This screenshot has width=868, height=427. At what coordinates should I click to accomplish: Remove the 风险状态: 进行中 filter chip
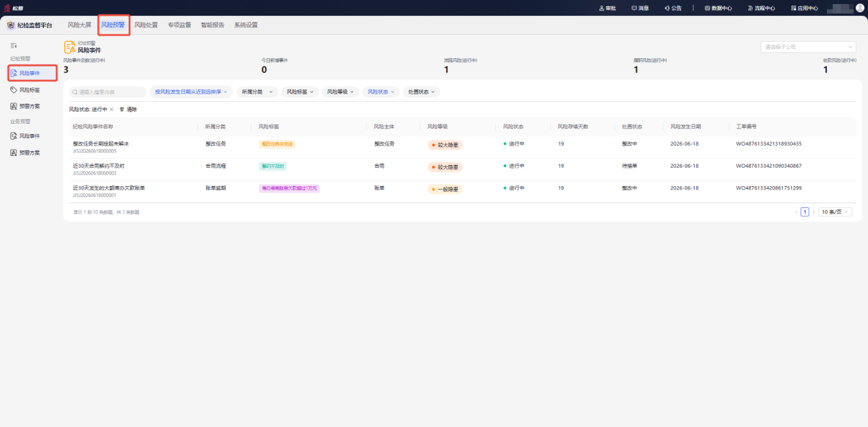click(112, 109)
